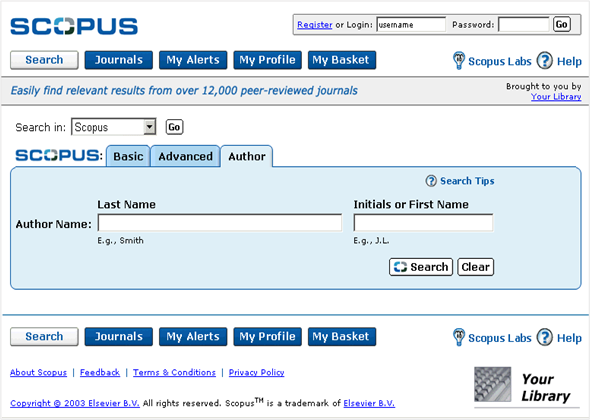Click the 'E.g., J.L.' hint text
Viewport: 590px width, 420px height.
point(371,240)
